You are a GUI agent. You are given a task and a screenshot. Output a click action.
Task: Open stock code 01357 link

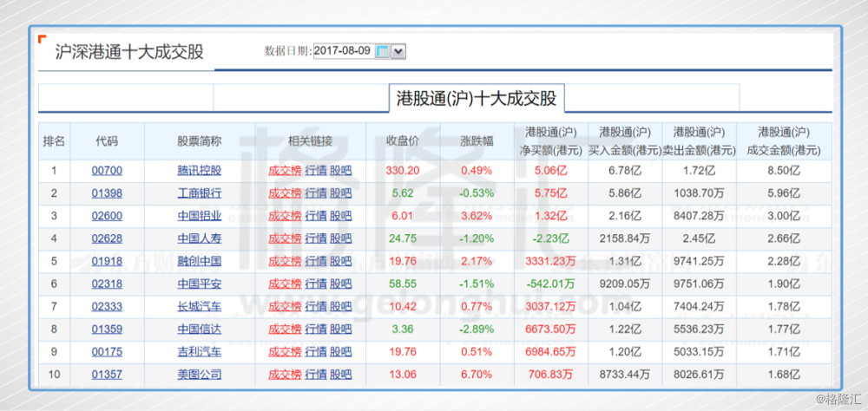[x=107, y=375]
